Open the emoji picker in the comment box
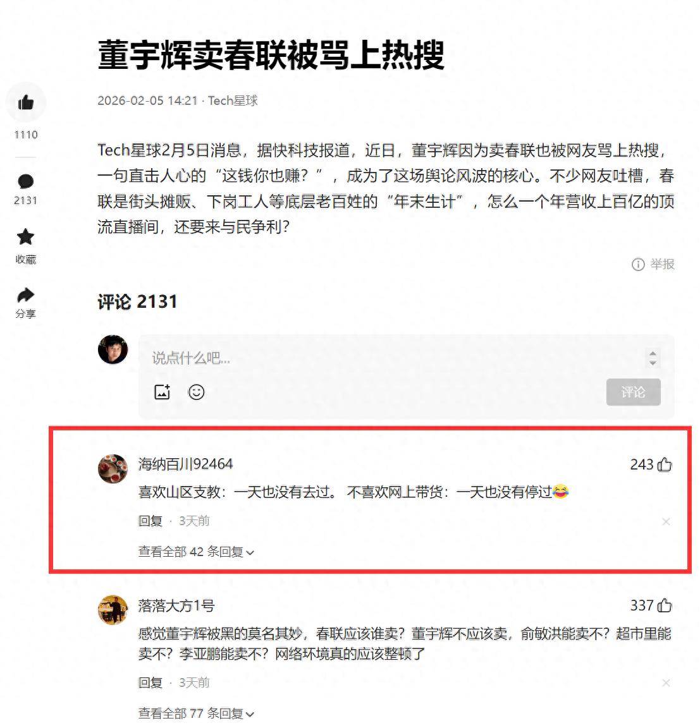This screenshot has width=700, height=728. [x=196, y=392]
